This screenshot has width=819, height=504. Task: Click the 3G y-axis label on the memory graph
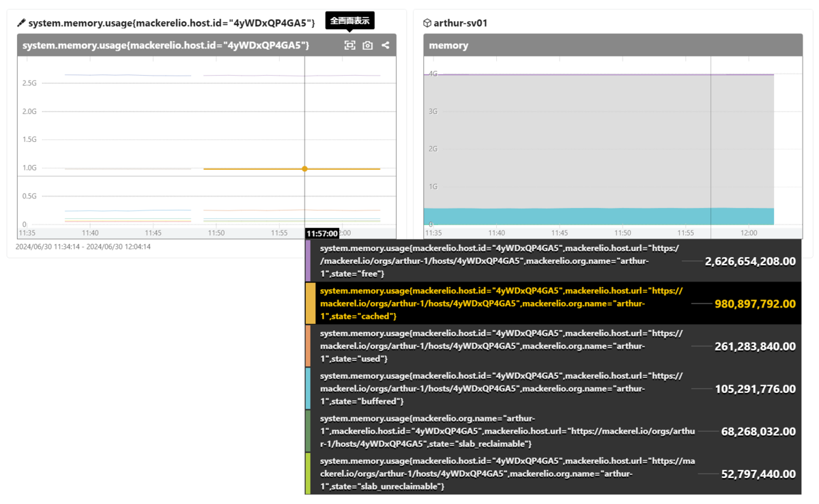click(433, 111)
